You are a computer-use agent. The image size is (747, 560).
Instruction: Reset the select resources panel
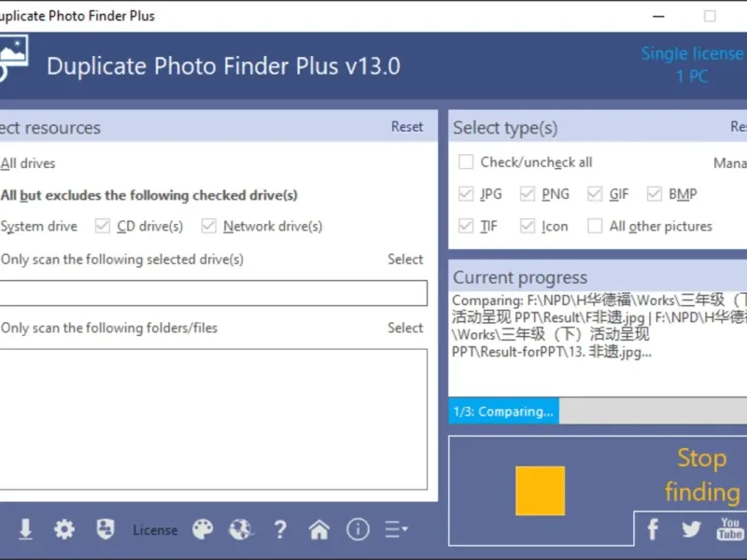(x=407, y=127)
